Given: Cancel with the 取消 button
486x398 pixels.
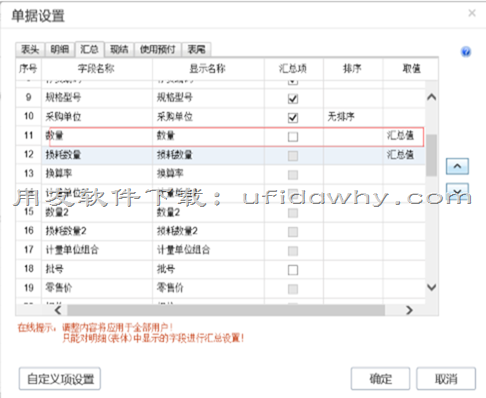Looking at the screenshot, I should pos(446,379).
